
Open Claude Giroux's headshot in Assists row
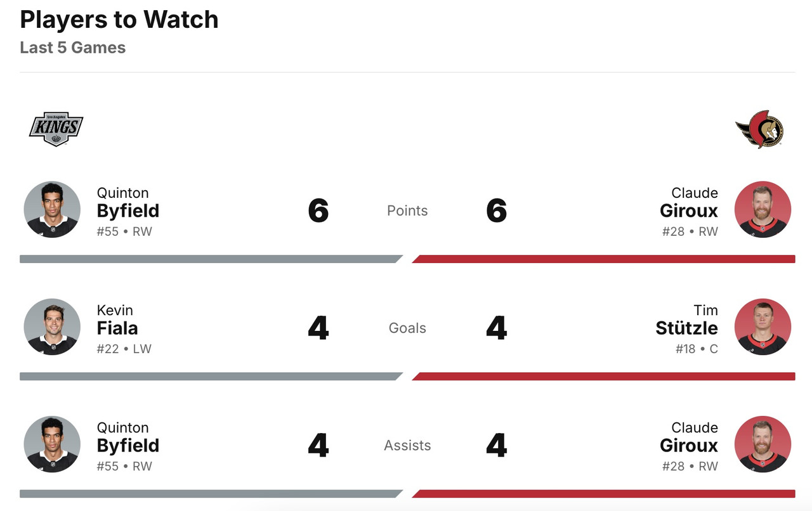763,444
